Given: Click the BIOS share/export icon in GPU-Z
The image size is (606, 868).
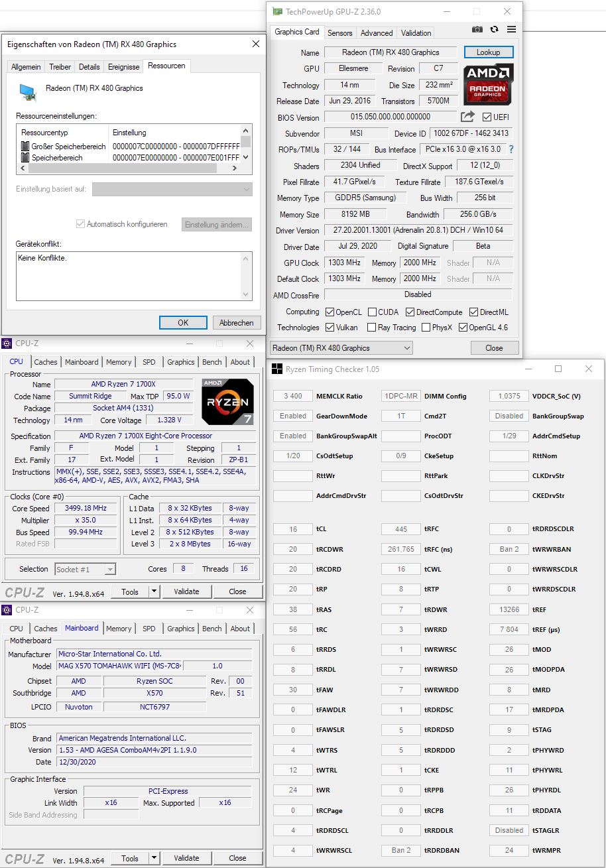Looking at the screenshot, I should 468,117.
